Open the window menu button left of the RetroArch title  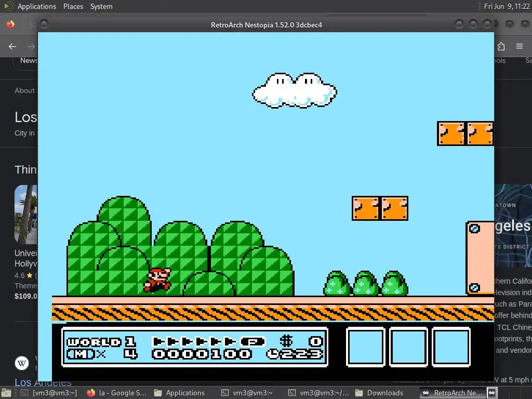(x=44, y=24)
